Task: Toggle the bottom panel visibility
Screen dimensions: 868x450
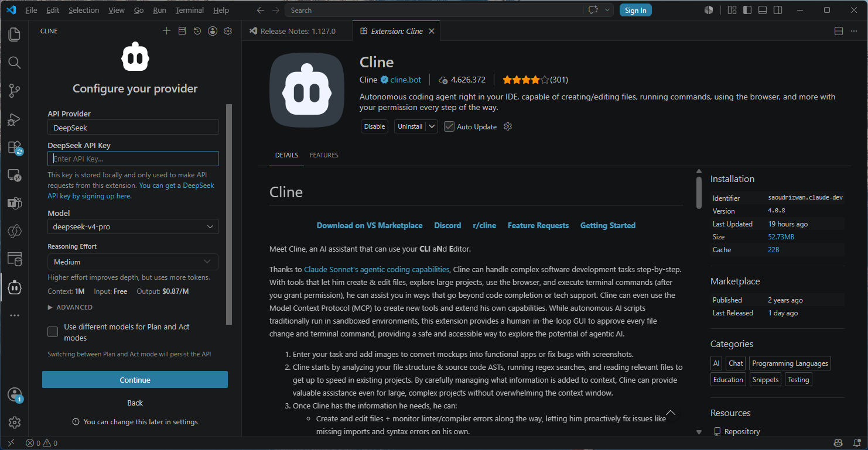Action: coord(763,10)
